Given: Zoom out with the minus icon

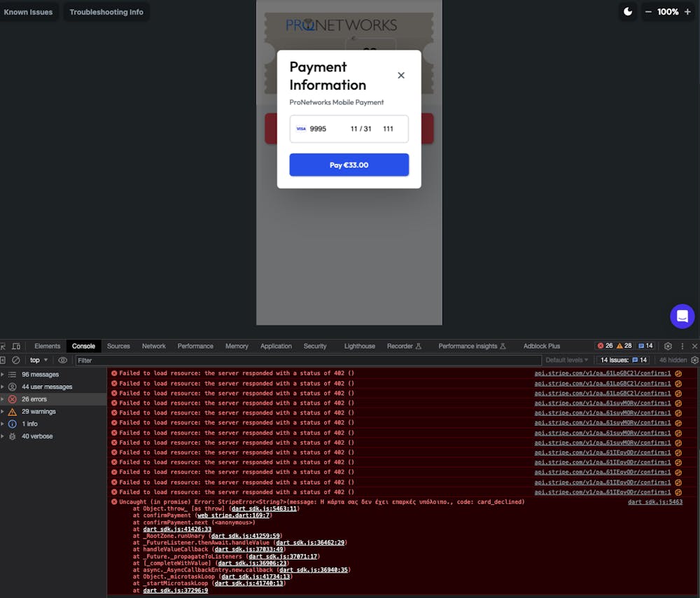Looking at the screenshot, I should (648, 12).
